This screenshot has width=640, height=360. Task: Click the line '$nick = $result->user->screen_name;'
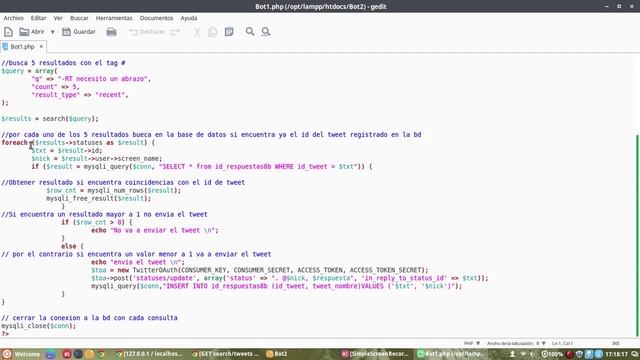coord(97,158)
